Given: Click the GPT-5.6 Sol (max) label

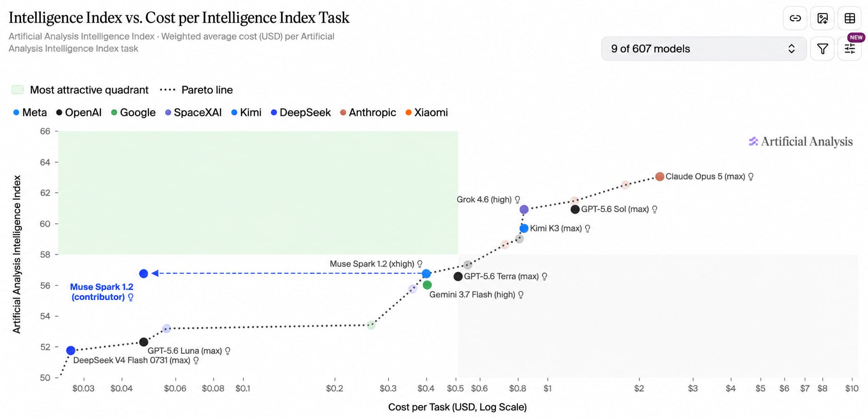Looking at the screenshot, I should point(615,209).
